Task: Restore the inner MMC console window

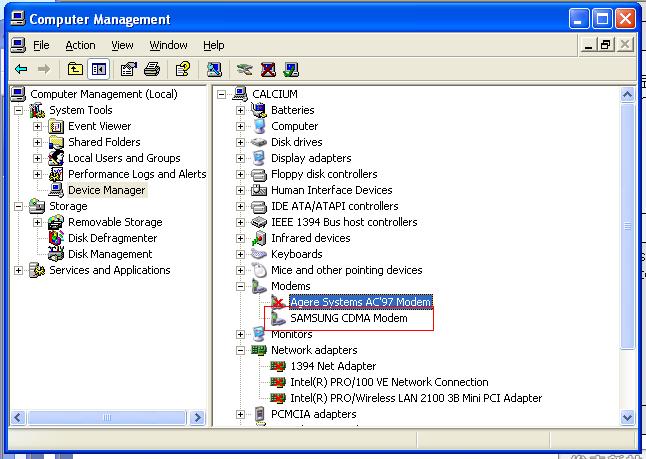Action: [606, 44]
